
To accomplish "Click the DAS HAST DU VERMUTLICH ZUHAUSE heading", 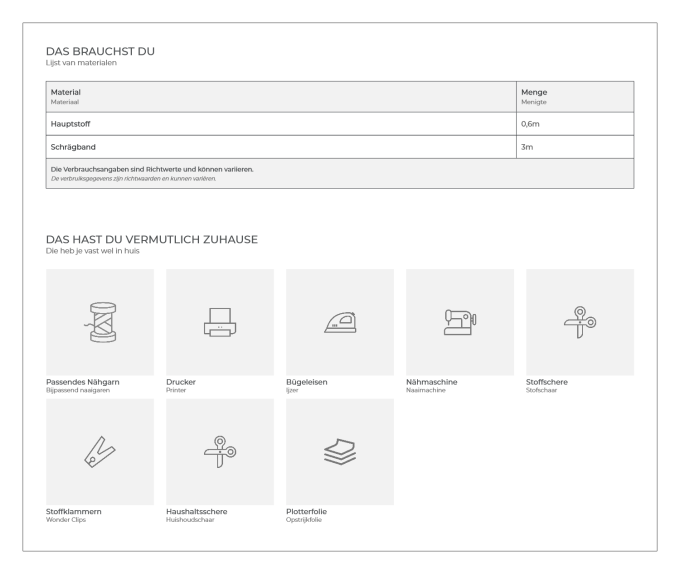I will tap(152, 239).
